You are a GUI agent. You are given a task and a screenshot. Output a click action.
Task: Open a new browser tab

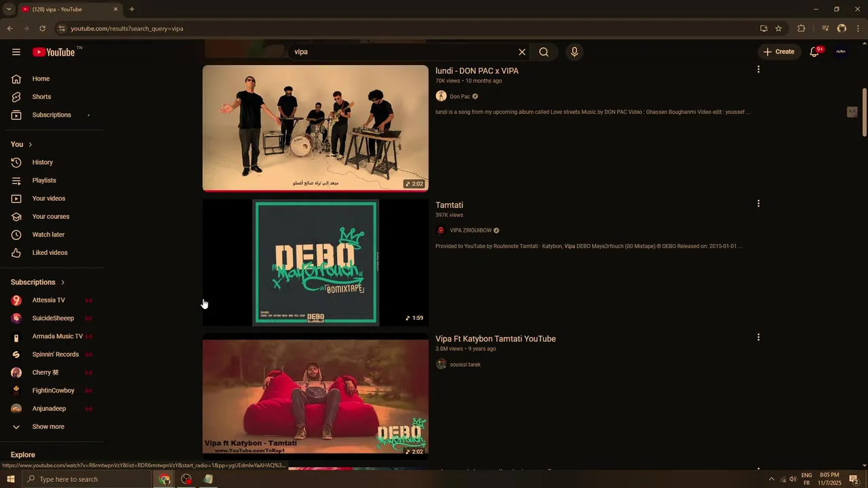(132, 9)
